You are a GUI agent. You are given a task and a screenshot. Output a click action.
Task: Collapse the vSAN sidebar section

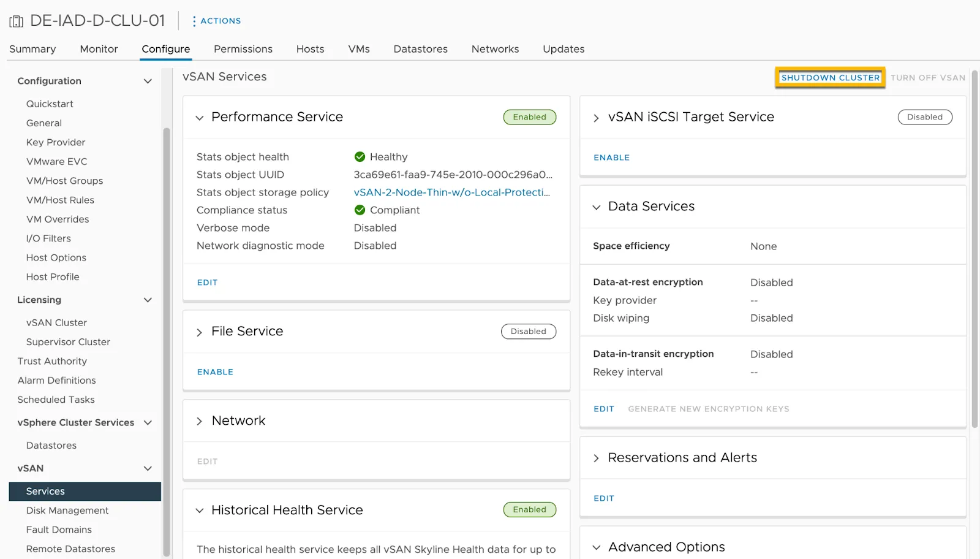pyautogui.click(x=148, y=468)
